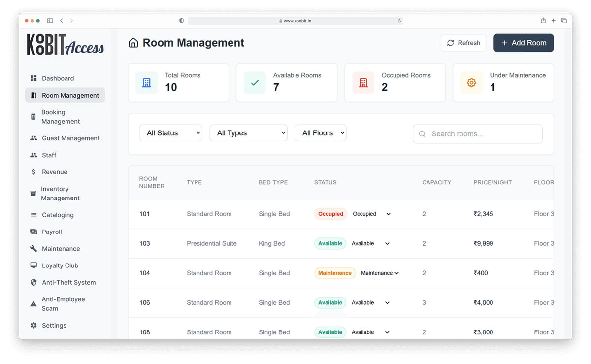Viewport: 591px width, 364px height.
Task: Go to Booking Management in sidebar
Action: pyautogui.click(x=60, y=117)
